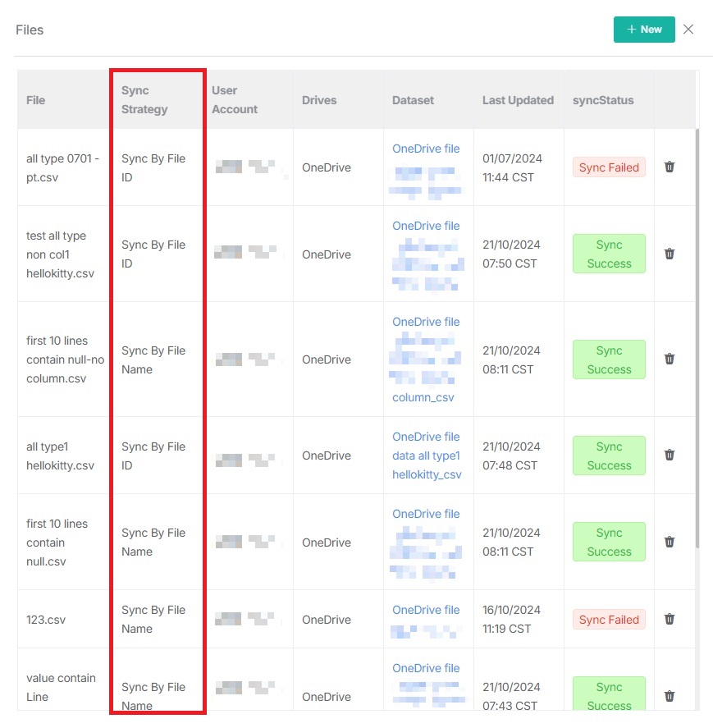Click the Sync Failed badge in first row
713x728 pixels.
609,167
